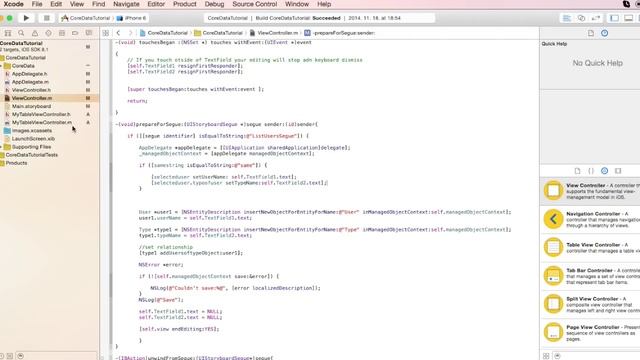The width and height of the screenshot is (640, 360).
Task: Select the Split View Controller library object
Action: pos(590,304)
